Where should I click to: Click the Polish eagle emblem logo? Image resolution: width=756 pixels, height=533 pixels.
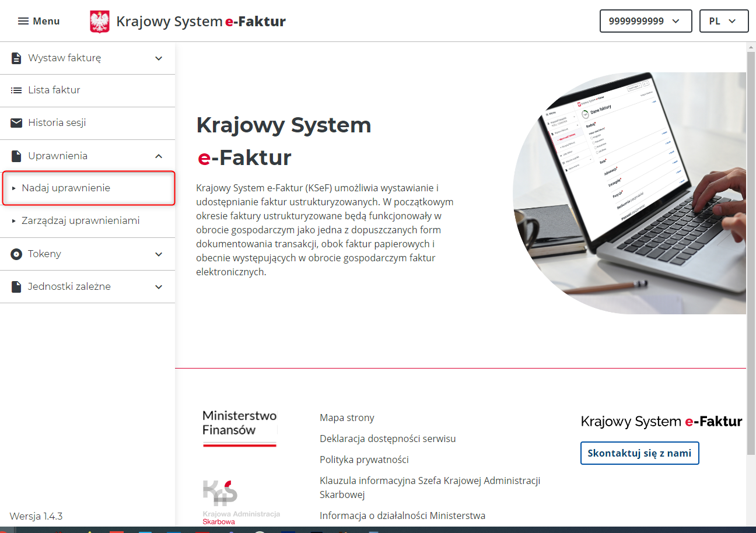coord(100,22)
